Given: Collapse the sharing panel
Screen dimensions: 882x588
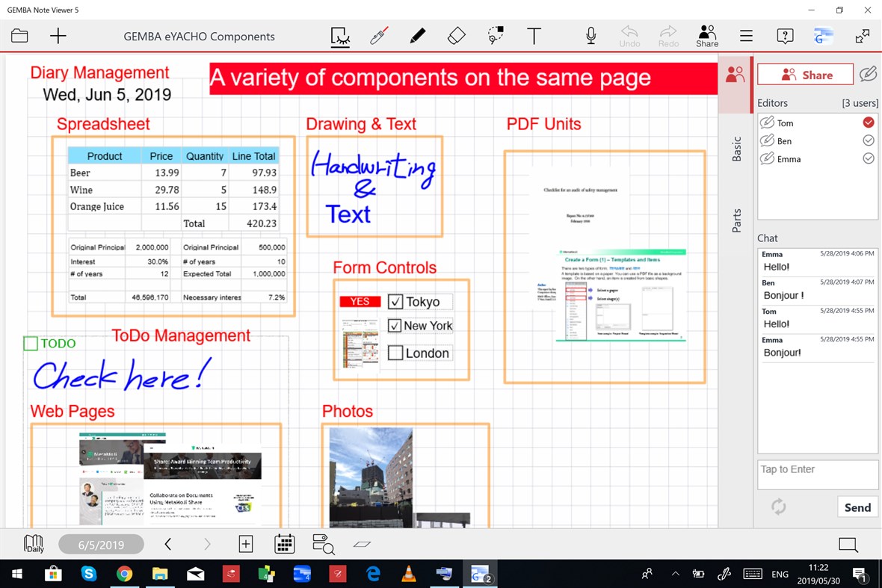Looking at the screenshot, I should 734,73.
